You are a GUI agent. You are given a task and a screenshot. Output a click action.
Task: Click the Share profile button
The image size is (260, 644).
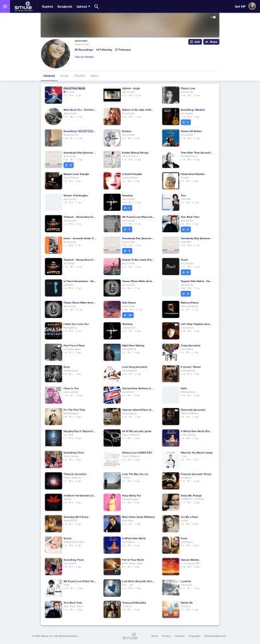click(211, 42)
